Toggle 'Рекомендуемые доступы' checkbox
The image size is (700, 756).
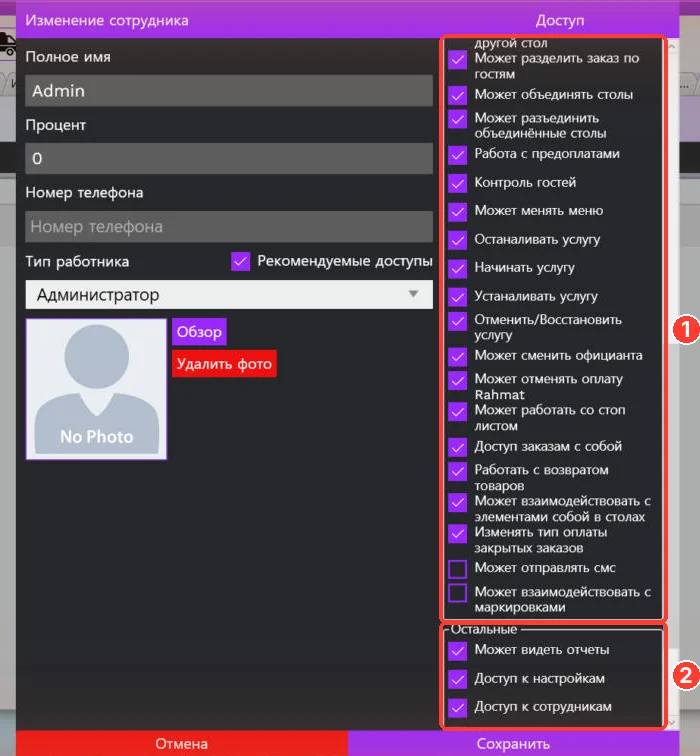pyautogui.click(x=240, y=261)
